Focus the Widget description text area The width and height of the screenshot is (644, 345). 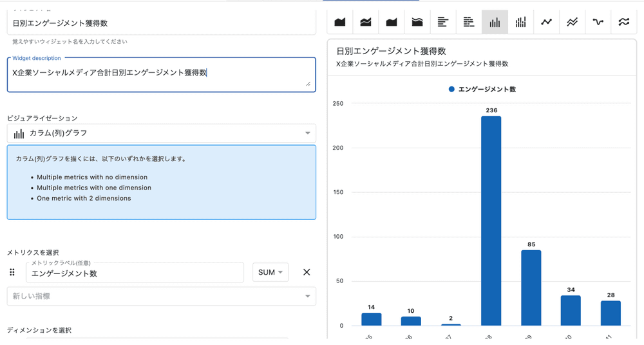161,74
